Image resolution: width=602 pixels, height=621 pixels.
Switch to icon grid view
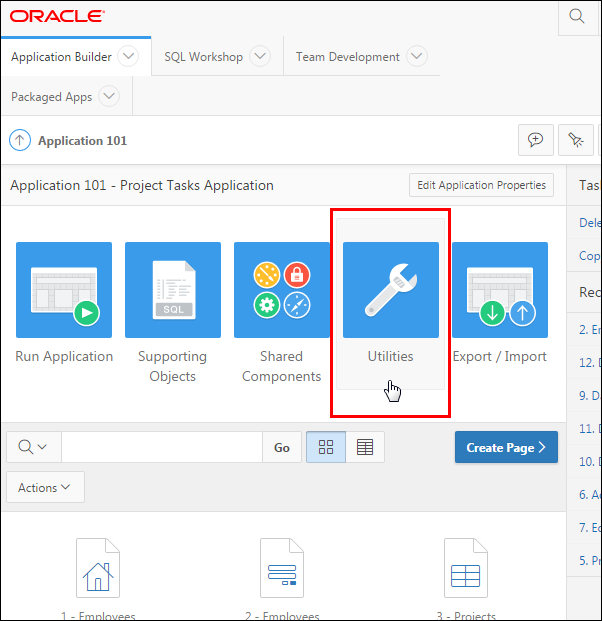326,447
